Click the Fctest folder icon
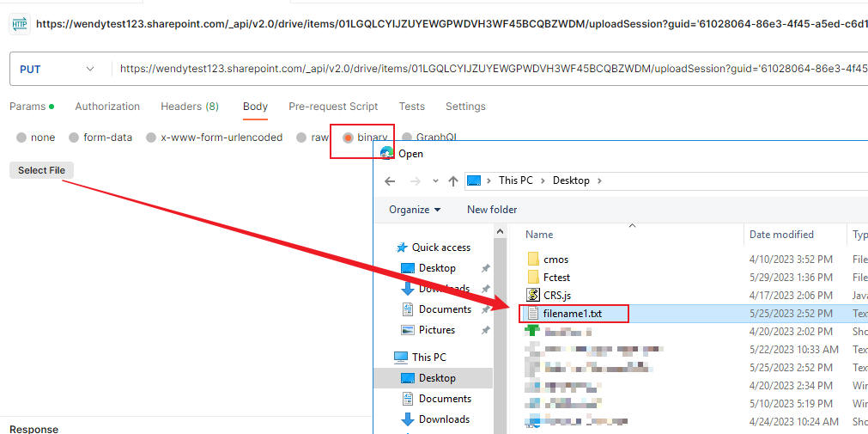868x434 pixels. (533, 277)
